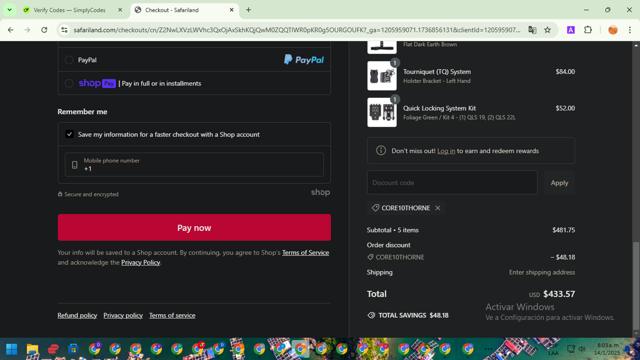Click the Subtotal value $481.75
The width and height of the screenshot is (640, 360).
[564, 230]
